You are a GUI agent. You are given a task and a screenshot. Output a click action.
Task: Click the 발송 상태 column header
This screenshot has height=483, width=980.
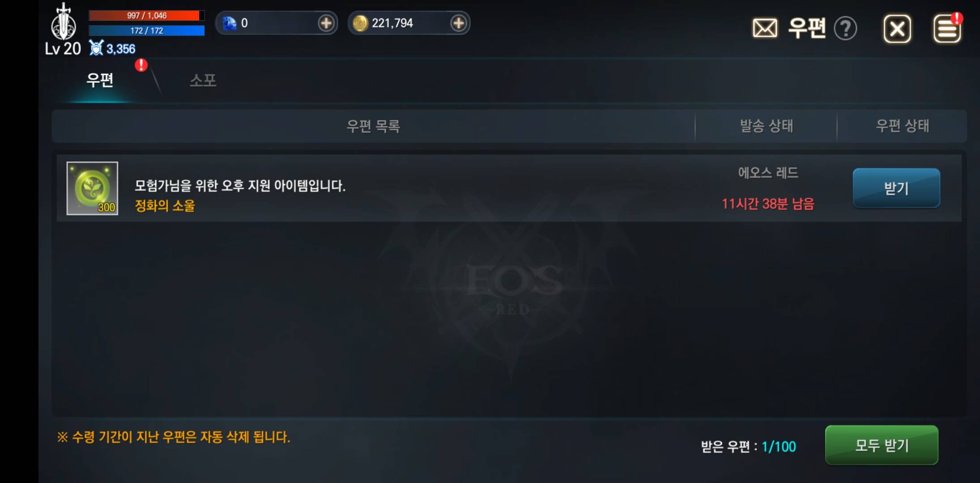point(766,126)
